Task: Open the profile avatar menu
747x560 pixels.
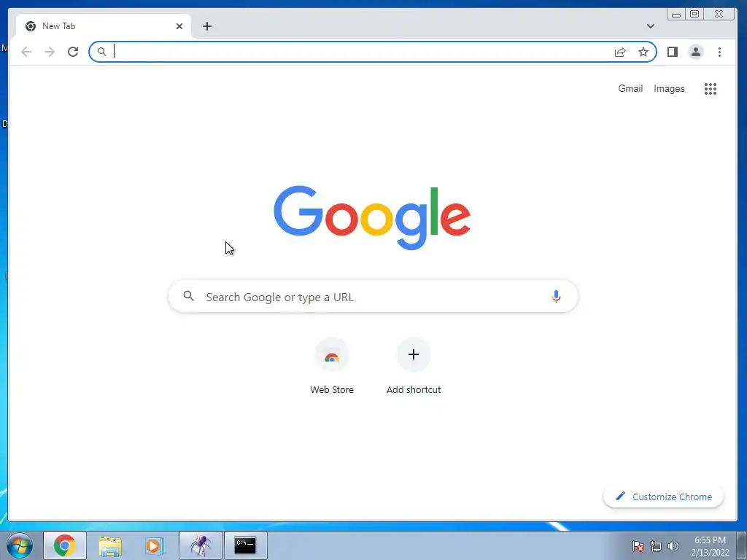Action: pyautogui.click(x=695, y=52)
